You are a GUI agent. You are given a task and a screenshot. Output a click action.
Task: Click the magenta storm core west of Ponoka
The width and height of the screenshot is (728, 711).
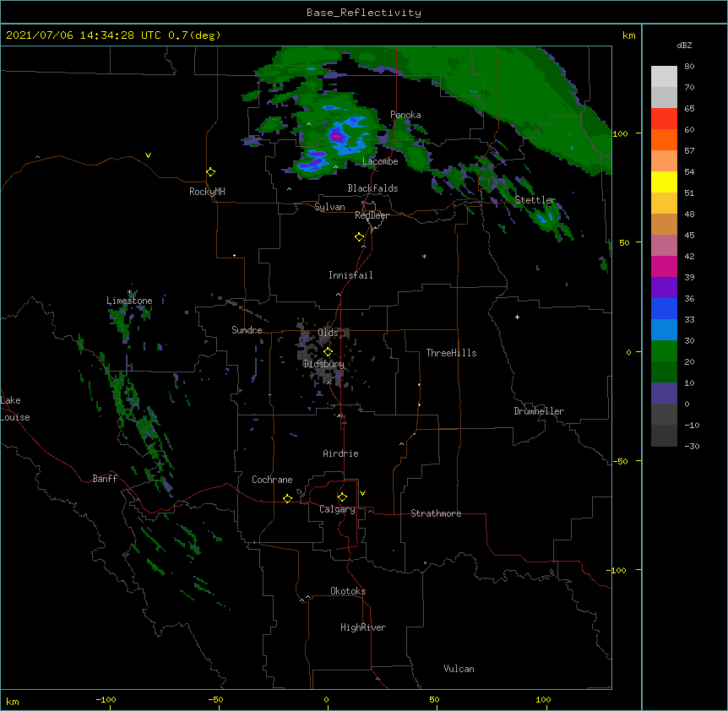point(337,135)
